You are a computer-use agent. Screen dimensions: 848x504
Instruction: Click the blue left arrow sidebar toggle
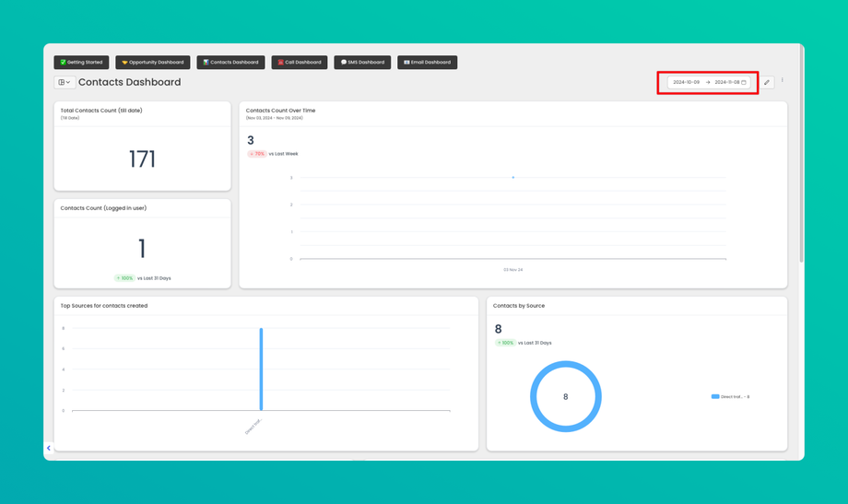pos(49,448)
